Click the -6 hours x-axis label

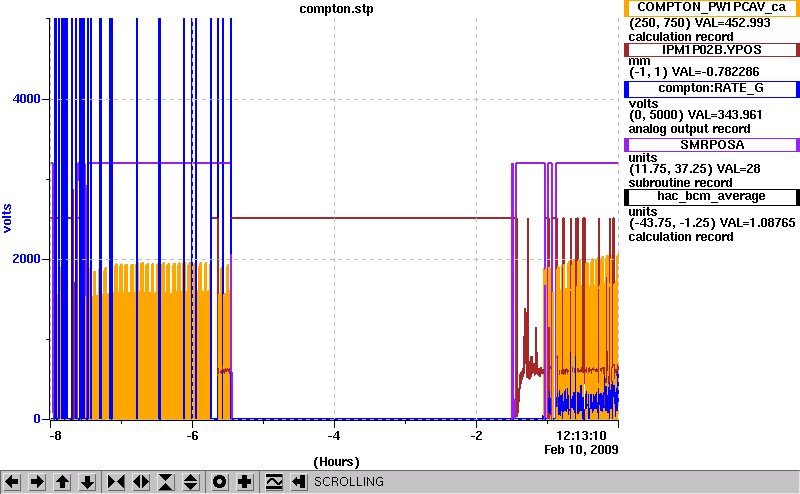[192, 436]
